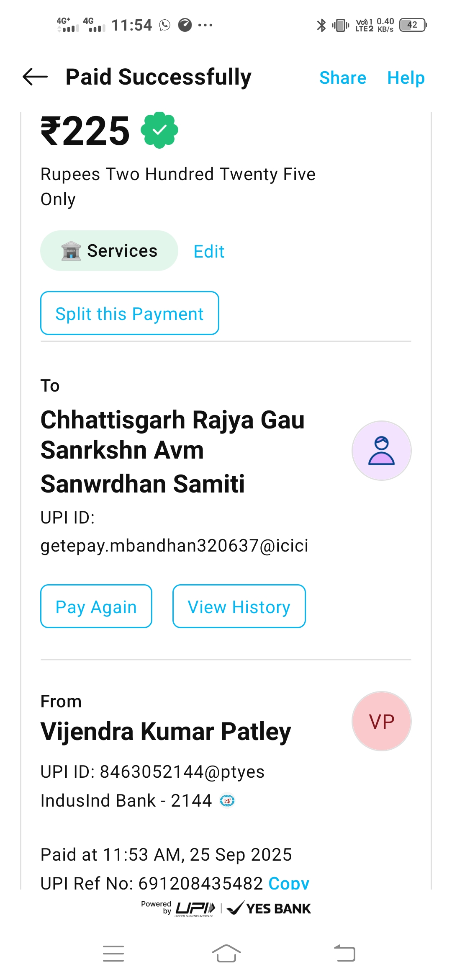
Task: Open the recent apps menu icon
Action: pos(113,954)
